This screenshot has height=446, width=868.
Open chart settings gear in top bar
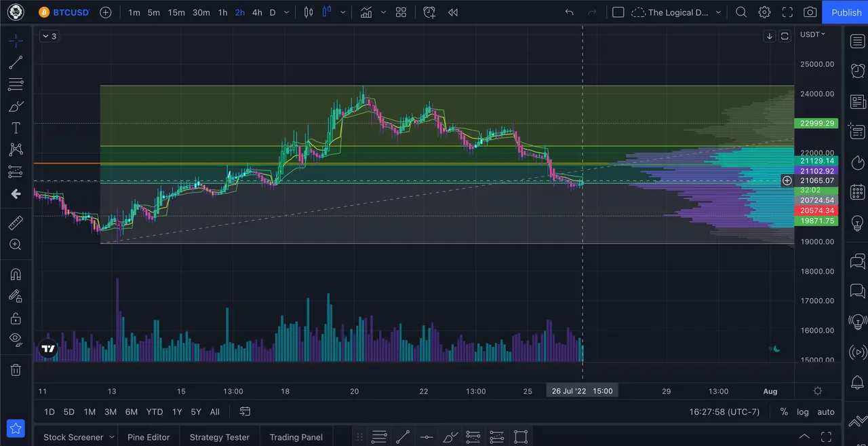tap(764, 12)
